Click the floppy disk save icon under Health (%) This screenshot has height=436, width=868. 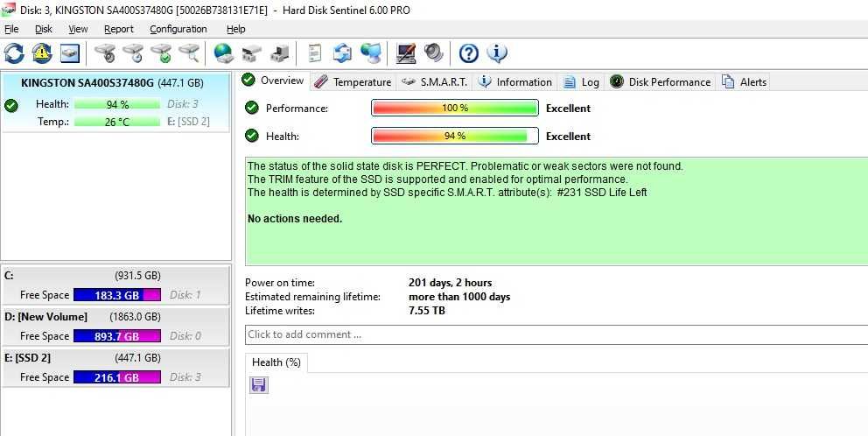coord(258,385)
